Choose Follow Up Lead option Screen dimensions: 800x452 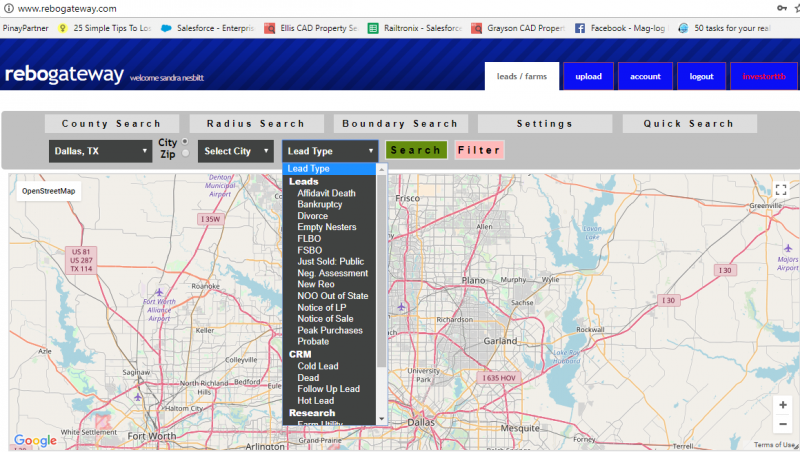pos(330,389)
